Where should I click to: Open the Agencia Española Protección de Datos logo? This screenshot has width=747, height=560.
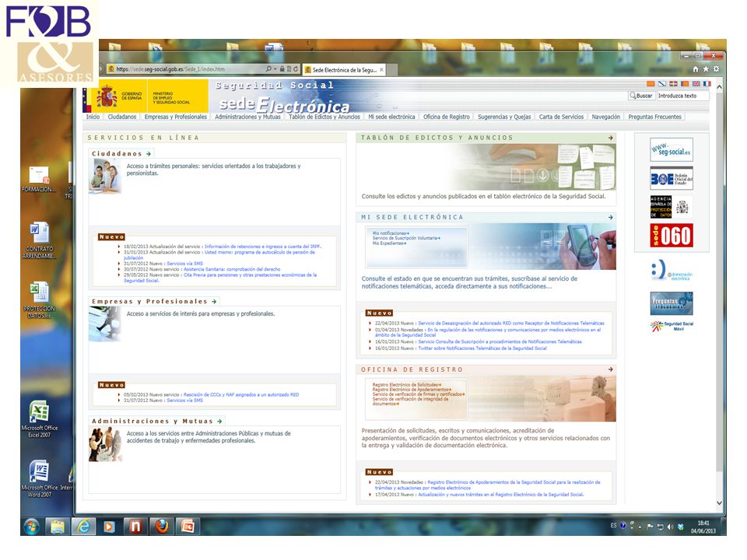click(672, 207)
